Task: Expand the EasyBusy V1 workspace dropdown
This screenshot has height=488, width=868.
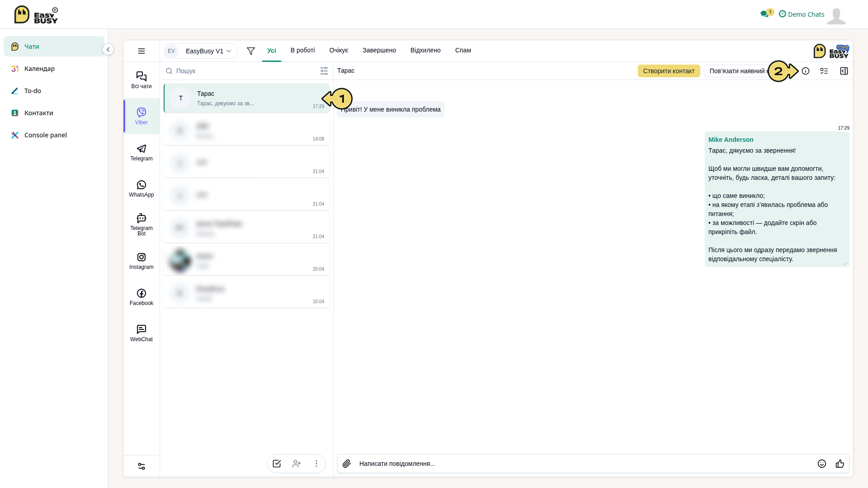Action: tap(201, 51)
